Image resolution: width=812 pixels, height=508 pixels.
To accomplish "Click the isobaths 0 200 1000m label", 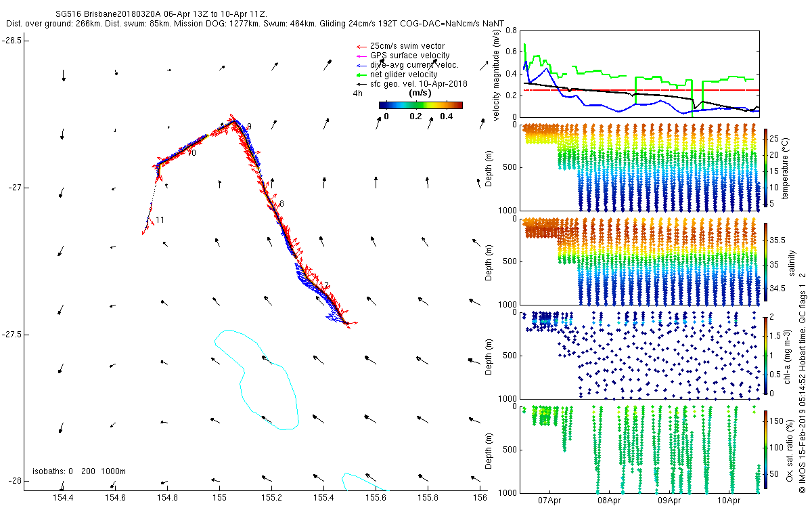I will click(x=79, y=471).
